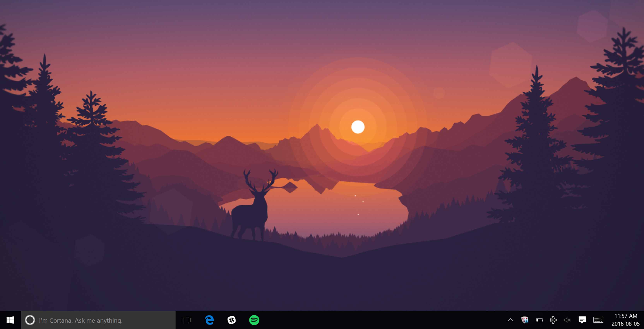The width and height of the screenshot is (644, 329).
Task: Open Spotify from the taskbar
Action: 254,320
